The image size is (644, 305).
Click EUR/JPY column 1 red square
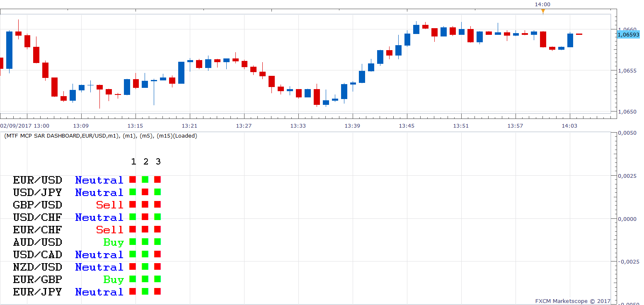point(133,291)
